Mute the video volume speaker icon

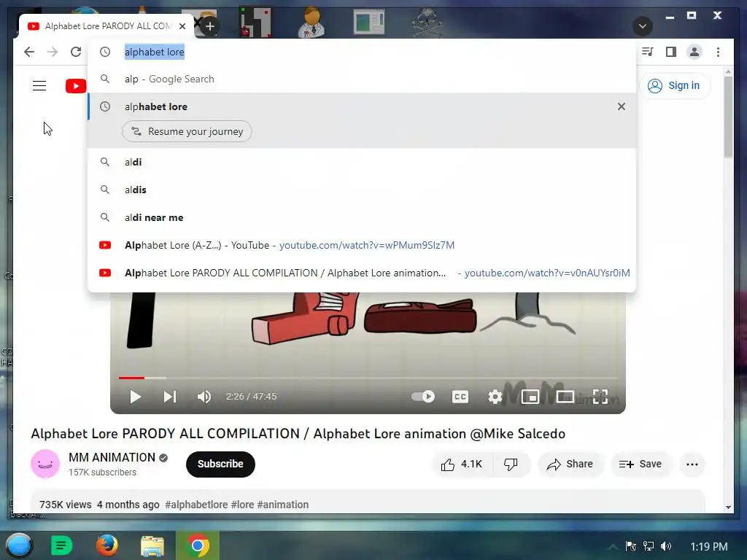204,397
